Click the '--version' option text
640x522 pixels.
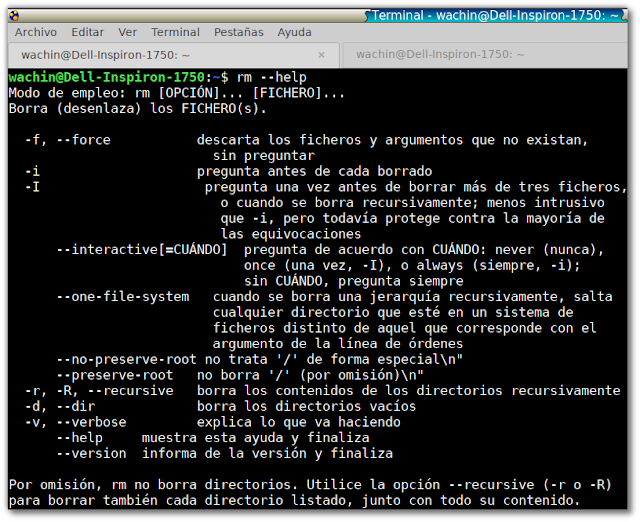click(91, 453)
